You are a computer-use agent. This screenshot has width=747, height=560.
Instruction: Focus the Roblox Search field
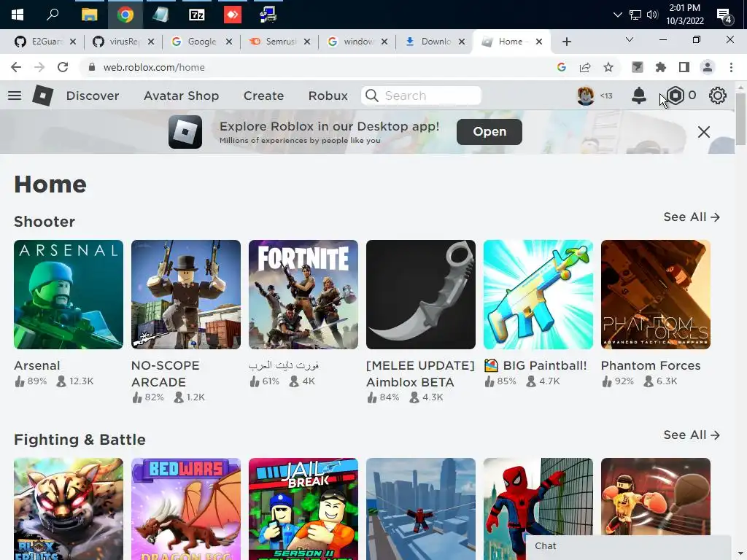[421, 96]
